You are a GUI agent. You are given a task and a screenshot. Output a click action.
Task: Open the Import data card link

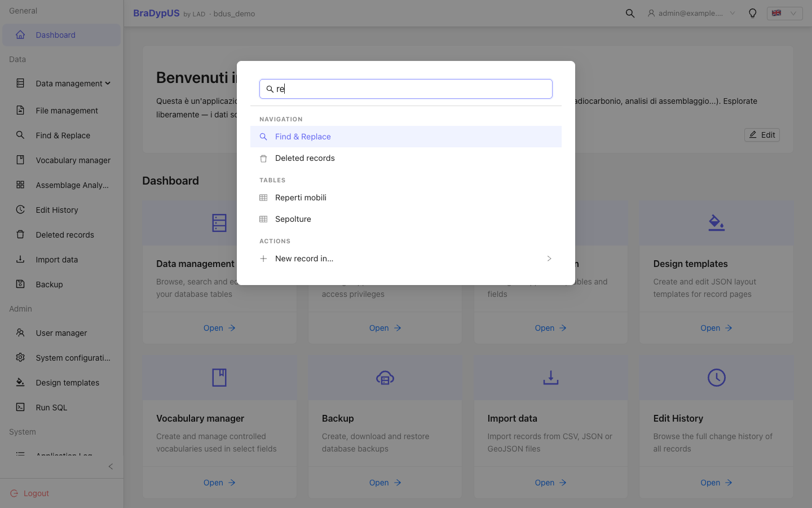click(550, 483)
